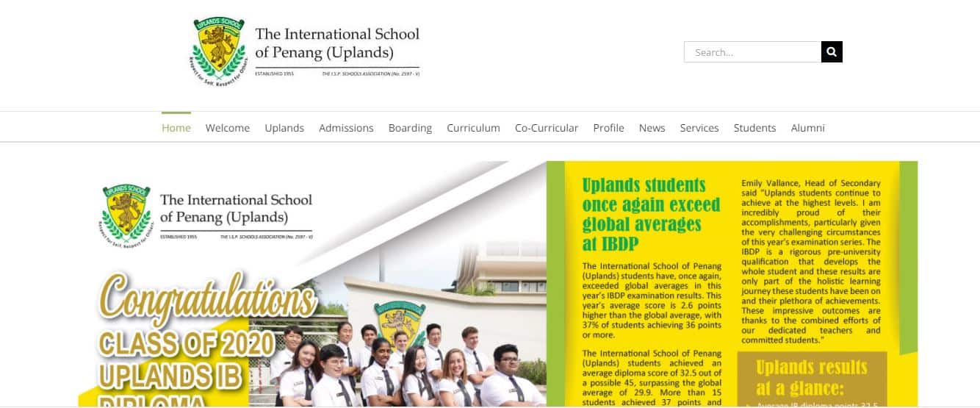
Task: Open the Profile menu item
Action: pyautogui.click(x=608, y=128)
